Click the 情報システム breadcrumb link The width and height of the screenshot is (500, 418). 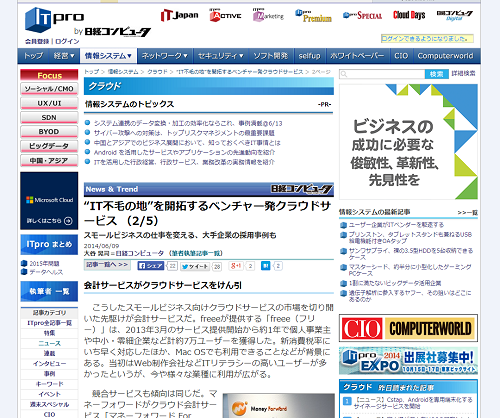point(122,72)
